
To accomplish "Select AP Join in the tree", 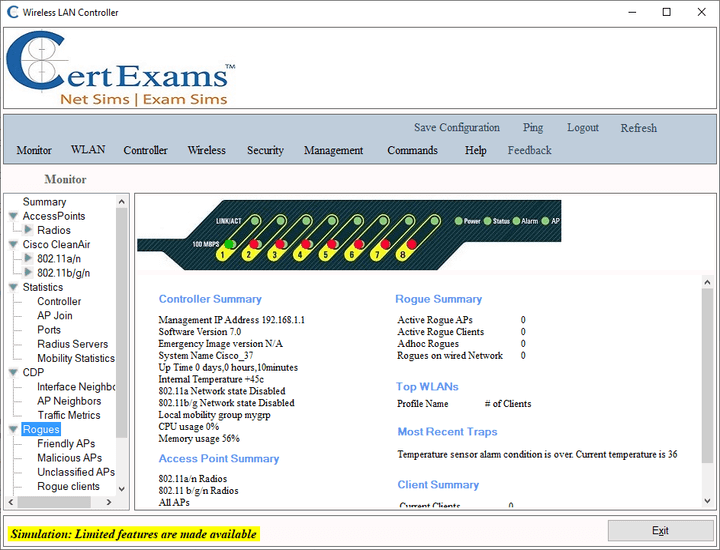I will (55, 315).
